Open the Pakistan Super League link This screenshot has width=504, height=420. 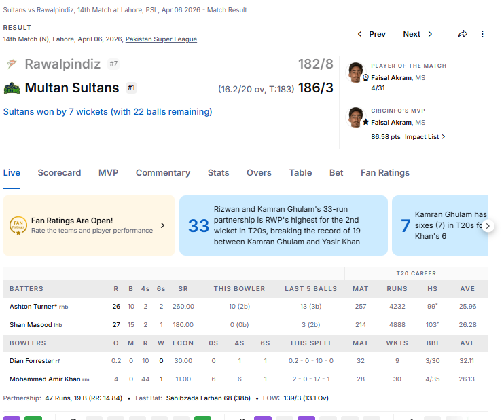161,39
